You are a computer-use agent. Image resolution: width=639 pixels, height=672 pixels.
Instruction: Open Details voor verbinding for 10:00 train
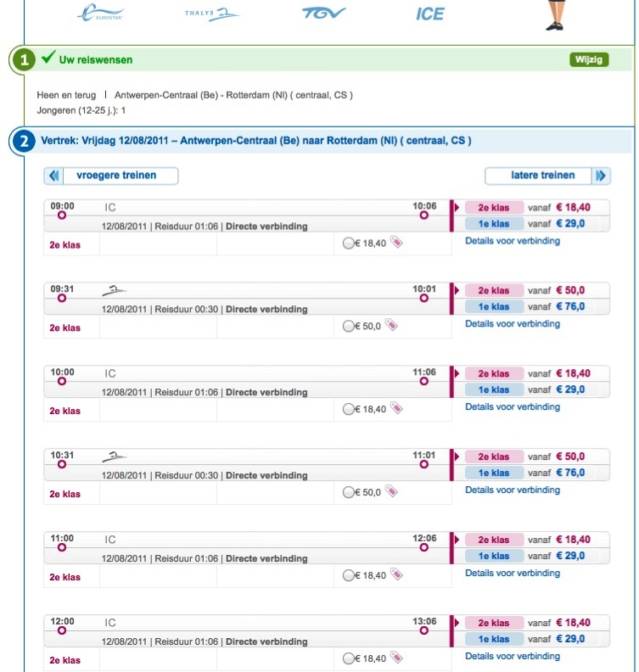click(x=513, y=407)
